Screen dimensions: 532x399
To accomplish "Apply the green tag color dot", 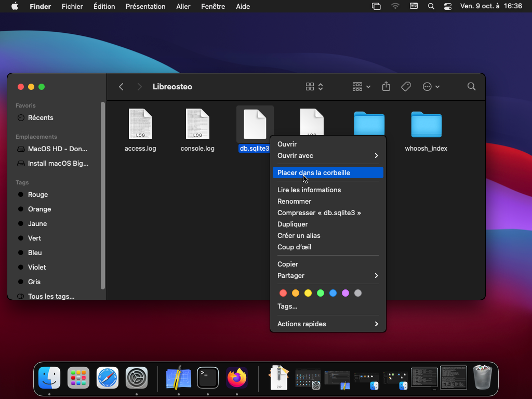I will [x=320, y=293].
